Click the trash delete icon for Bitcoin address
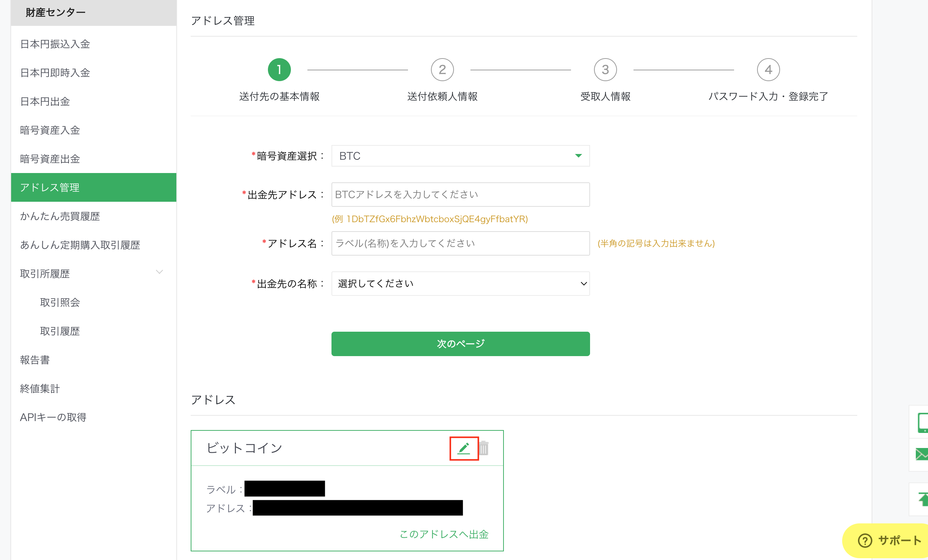928x560 pixels. pyautogui.click(x=484, y=448)
